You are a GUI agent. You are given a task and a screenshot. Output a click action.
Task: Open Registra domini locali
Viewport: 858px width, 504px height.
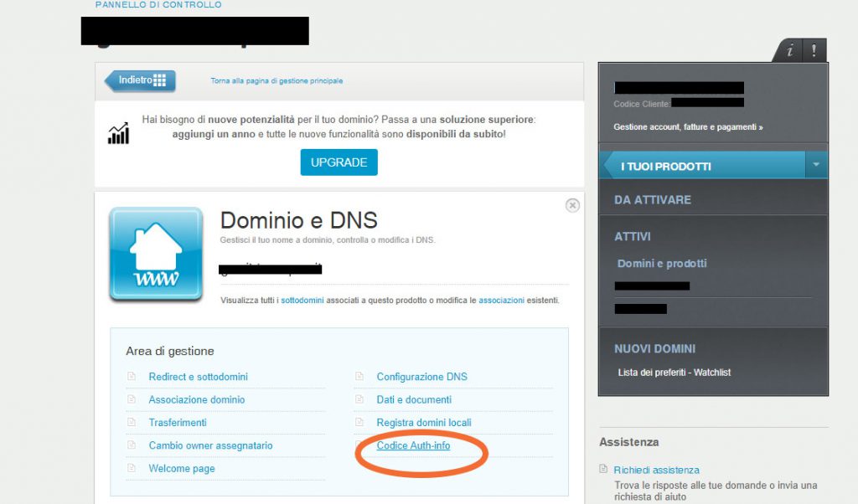click(423, 423)
